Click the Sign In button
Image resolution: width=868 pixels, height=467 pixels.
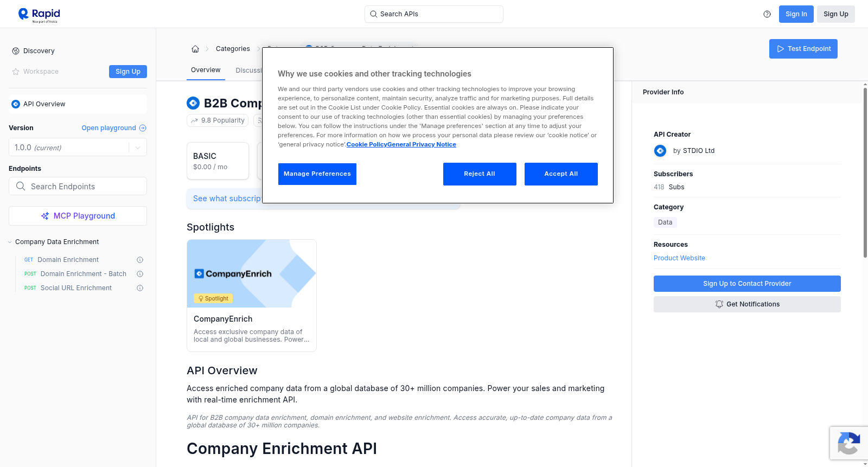click(x=796, y=14)
